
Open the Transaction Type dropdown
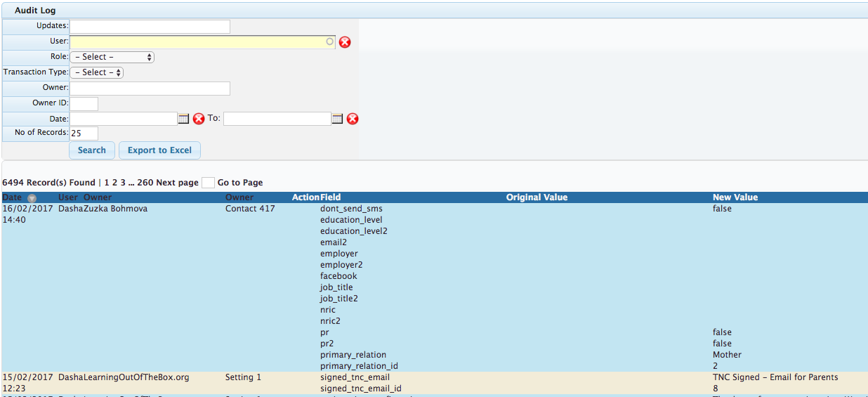pos(96,72)
